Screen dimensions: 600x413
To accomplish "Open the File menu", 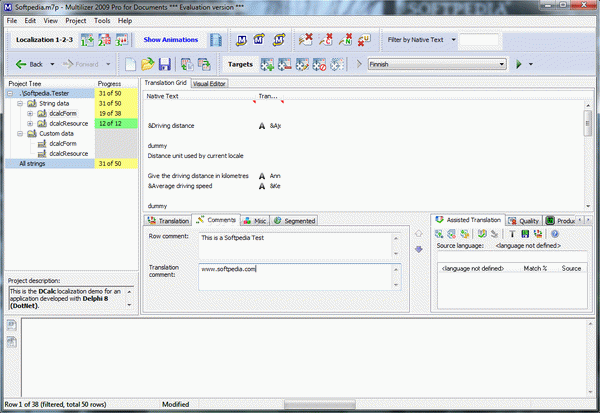I will pyautogui.click(x=12, y=21).
